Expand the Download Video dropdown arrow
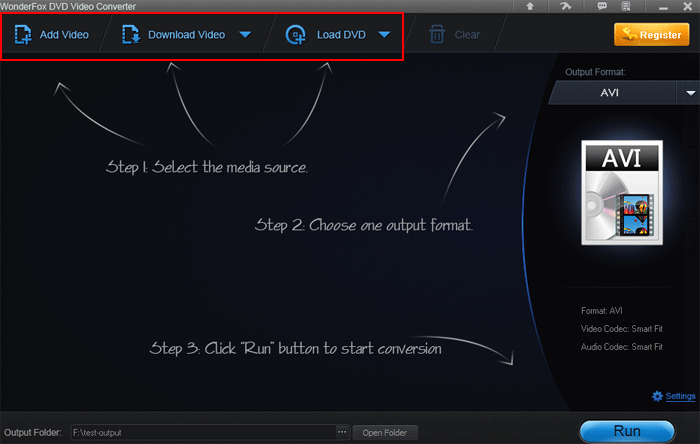Image resolution: width=700 pixels, height=444 pixels. click(245, 34)
